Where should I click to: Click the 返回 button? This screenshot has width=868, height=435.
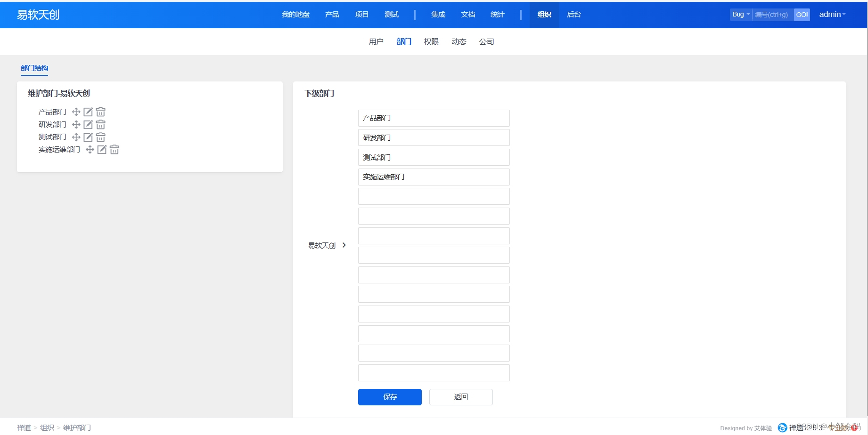pyautogui.click(x=461, y=397)
